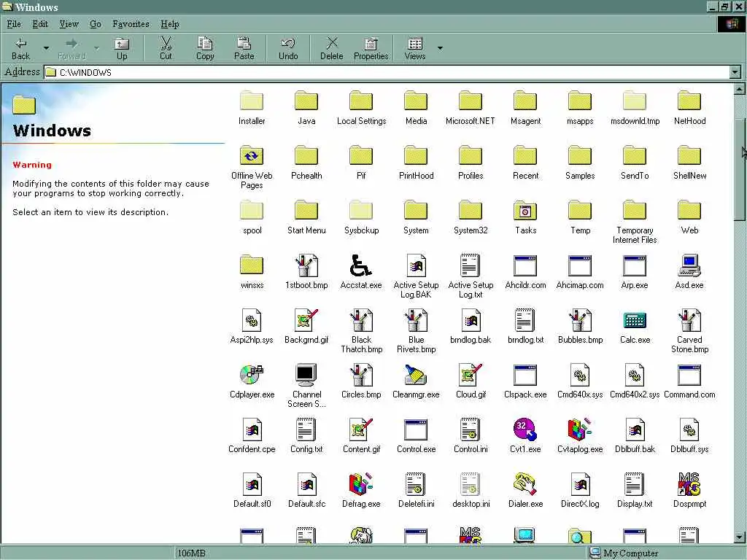
Task: Select the System32 folder
Action: point(471,211)
